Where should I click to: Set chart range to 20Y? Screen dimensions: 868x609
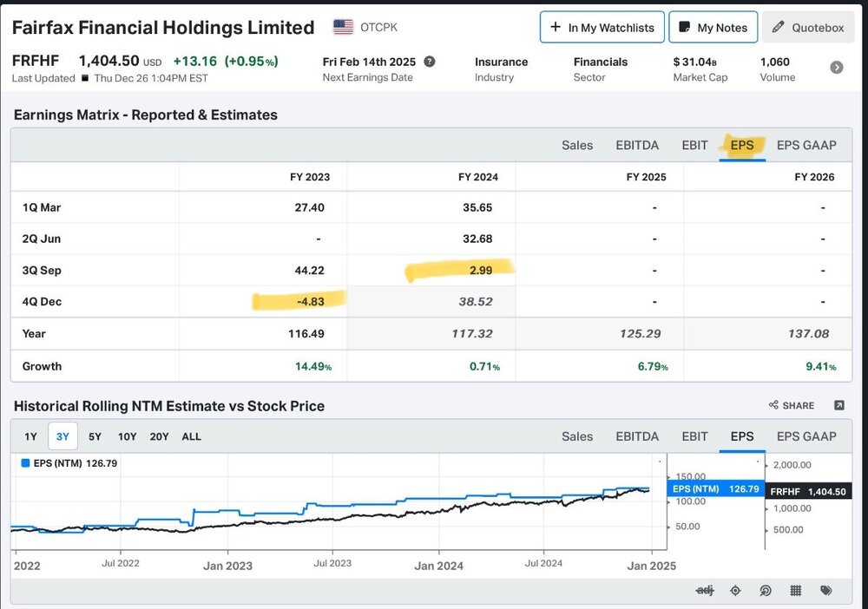[x=159, y=436]
